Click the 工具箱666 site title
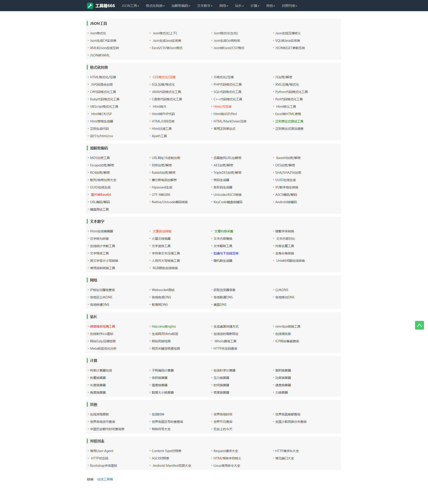Screen dimensions: 428x504 click(105, 6)
